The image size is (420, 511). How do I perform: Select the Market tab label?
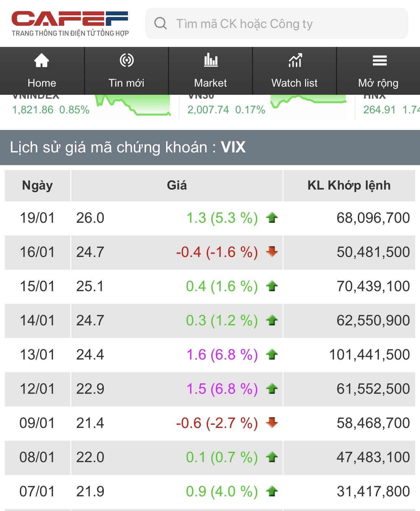pyautogui.click(x=210, y=83)
